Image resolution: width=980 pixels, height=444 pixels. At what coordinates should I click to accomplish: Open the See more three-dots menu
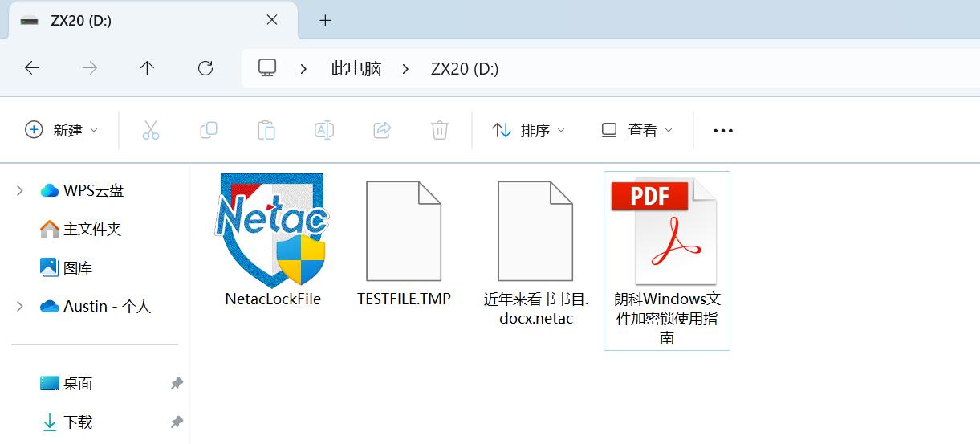click(x=723, y=131)
